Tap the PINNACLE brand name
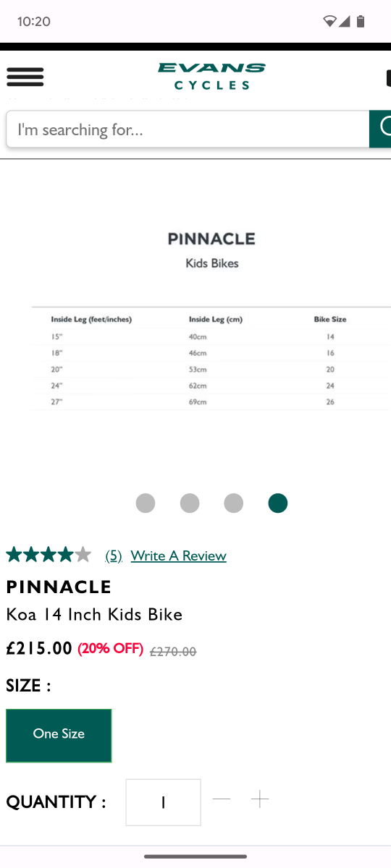Viewport: 391px width, 868px height. click(x=59, y=587)
